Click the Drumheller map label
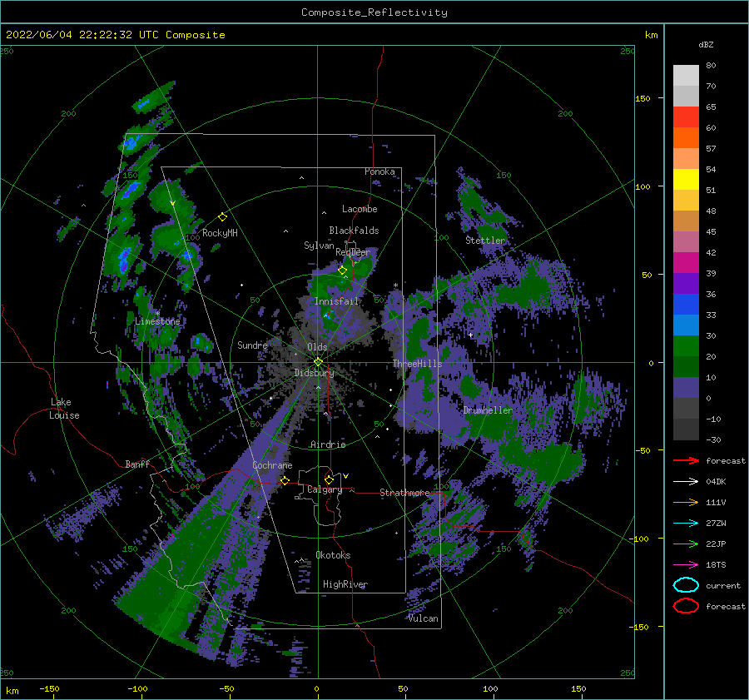This screenshot has width=749, height=700. click(x=488, y=410)
